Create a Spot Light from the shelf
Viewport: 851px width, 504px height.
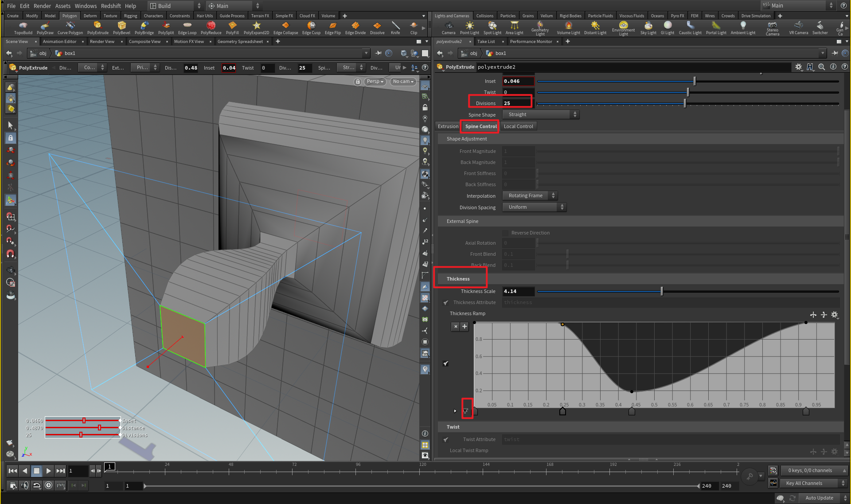pos(492,27)
